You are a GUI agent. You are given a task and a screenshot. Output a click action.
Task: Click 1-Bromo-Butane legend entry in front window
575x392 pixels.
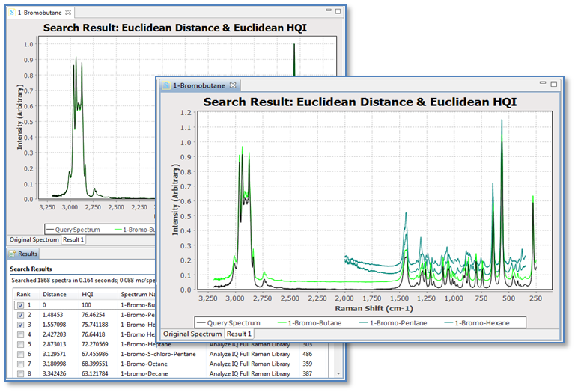click(x=310, y=323)
